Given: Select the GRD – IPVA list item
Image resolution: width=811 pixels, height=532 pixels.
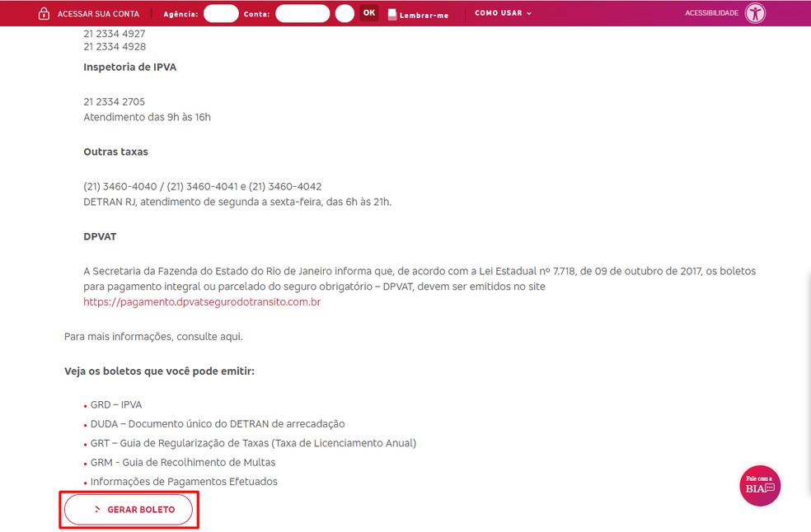Looking at the screenshot, I should point(116,405).
